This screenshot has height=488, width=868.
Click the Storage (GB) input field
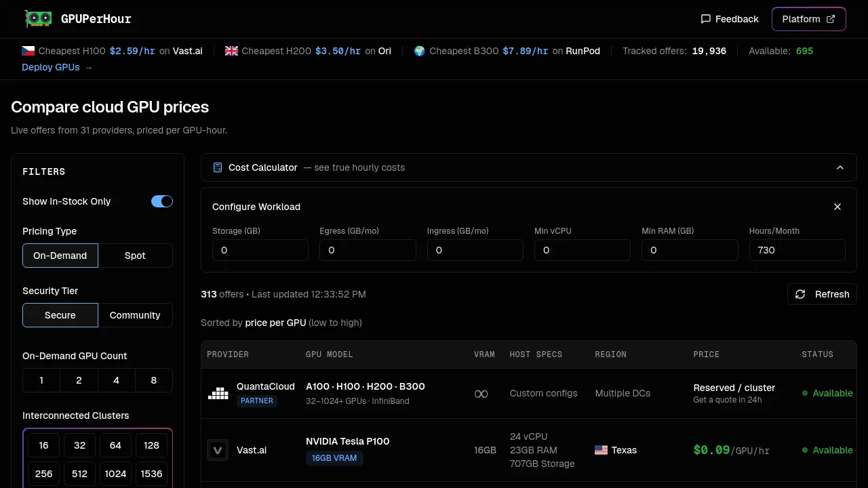pos(260,250)
